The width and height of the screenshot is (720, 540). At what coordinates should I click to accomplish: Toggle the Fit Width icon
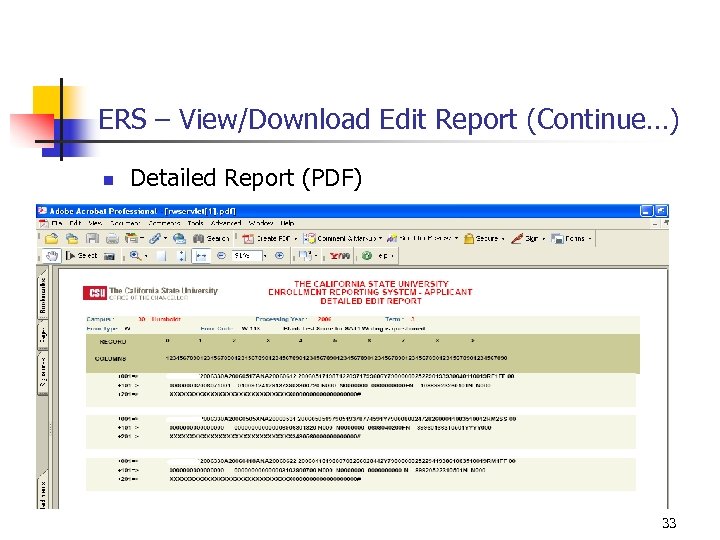point(201,256)
